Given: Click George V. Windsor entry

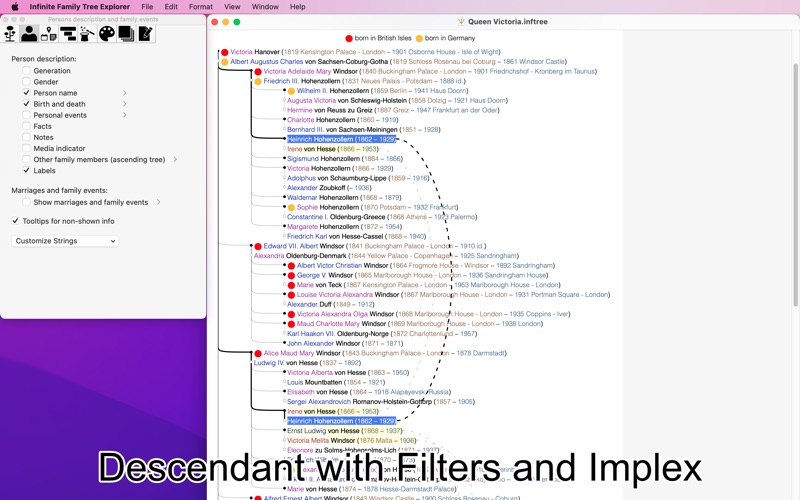Looking at the screenshot, I should [422, 276].
